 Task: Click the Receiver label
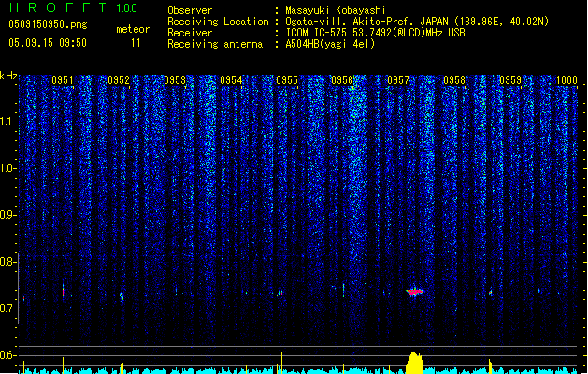click(190, 33)
